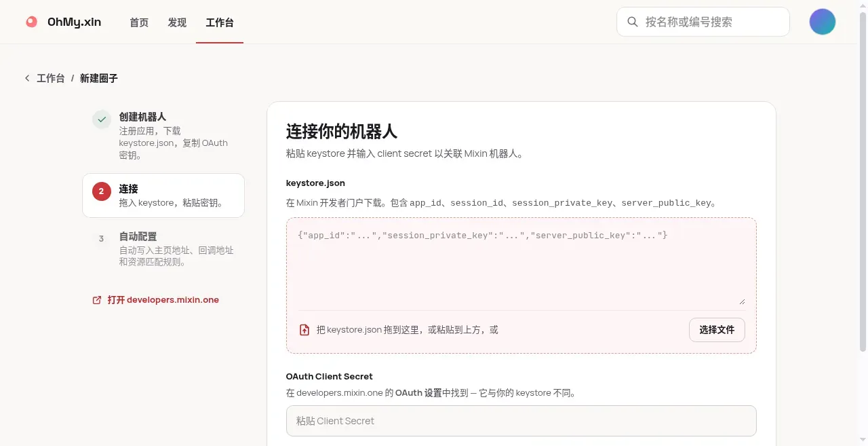Screen dimensions: 868x446
Task: Open the 发现 tab
Action: tap(177, 22)
